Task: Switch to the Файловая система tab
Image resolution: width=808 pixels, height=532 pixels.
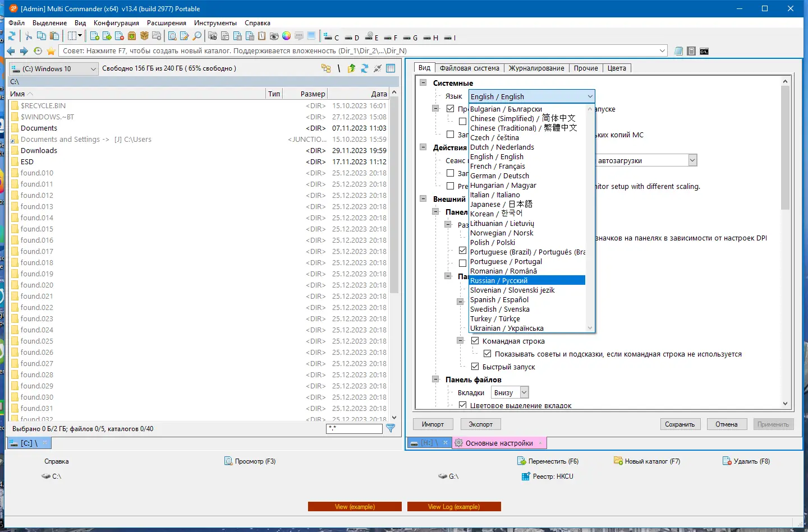Action: point(469,68)
